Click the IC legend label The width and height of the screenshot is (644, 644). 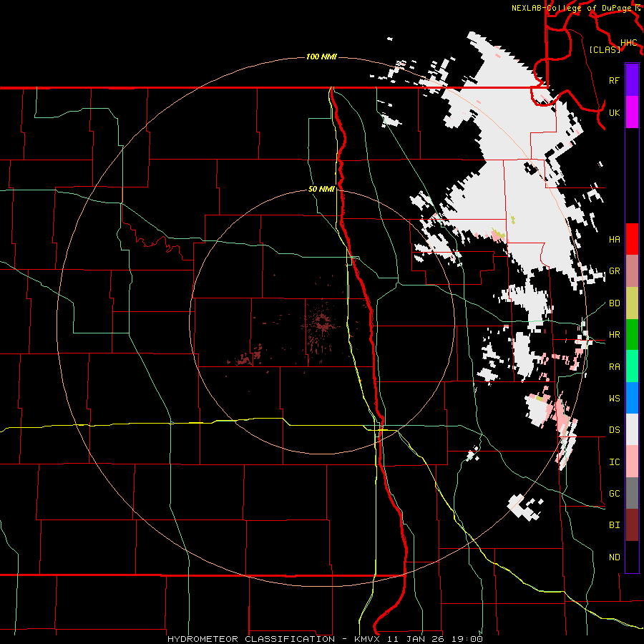tap(614, 462)
